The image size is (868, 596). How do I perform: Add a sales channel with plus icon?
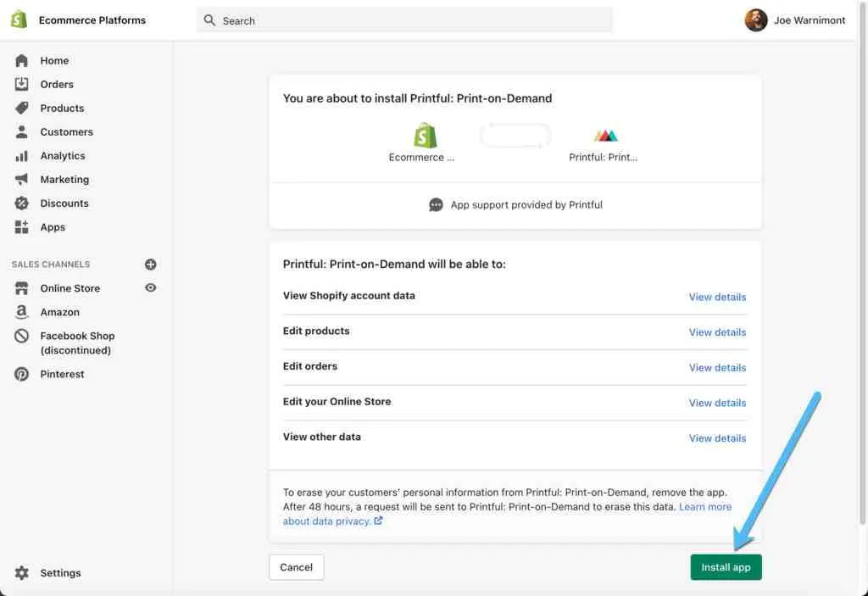pyautogui.click(x=151, y=265)
